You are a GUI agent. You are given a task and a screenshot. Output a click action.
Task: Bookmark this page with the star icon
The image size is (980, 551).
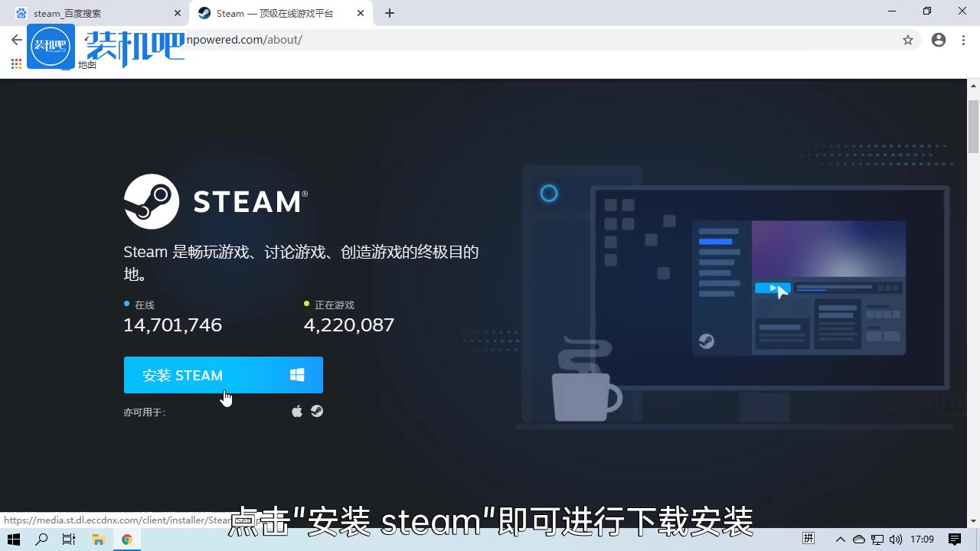[908, 40]
